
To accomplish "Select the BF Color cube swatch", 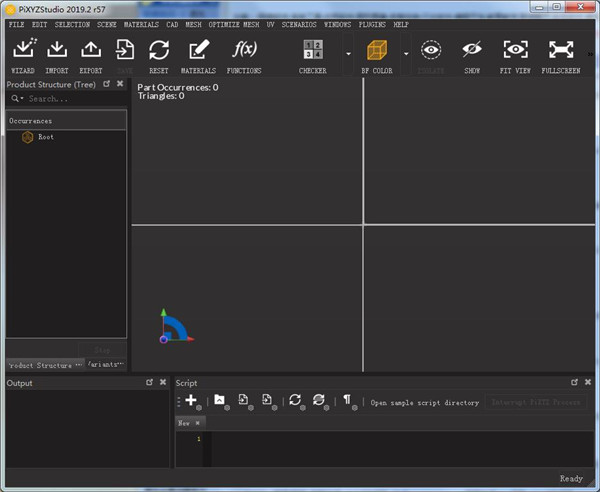I will 377,50.
